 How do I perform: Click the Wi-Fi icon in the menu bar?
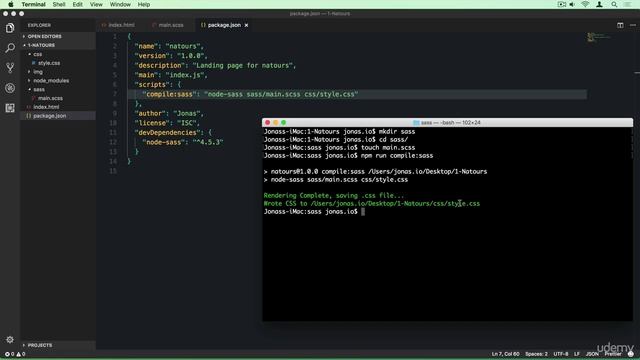click(x=585, y=4)
